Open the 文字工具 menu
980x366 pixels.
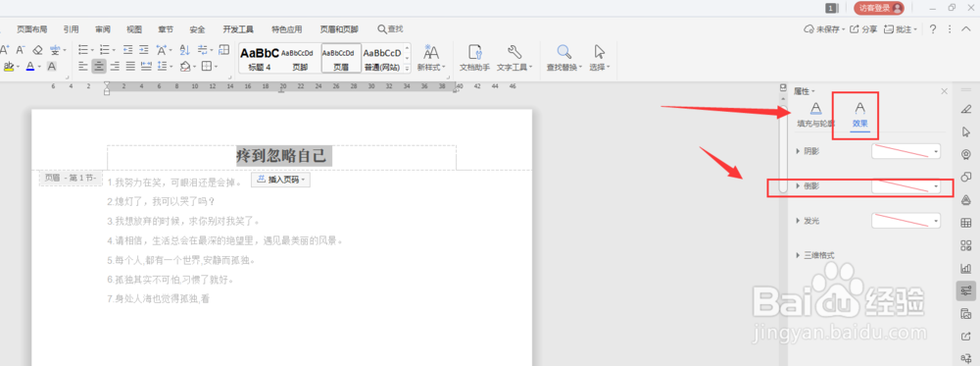pos(514,58)
